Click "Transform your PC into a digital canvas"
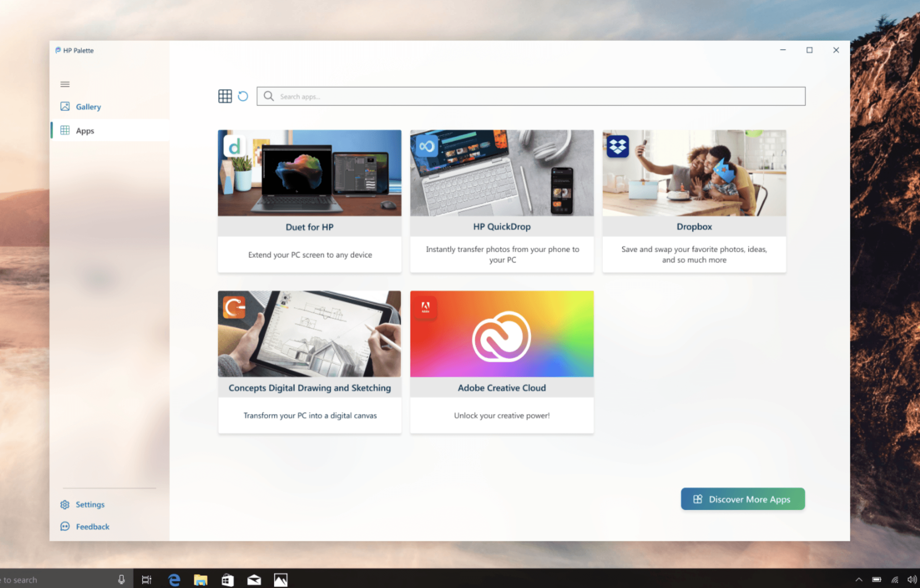The height and width of the screenshot is (588, 920). coord(310,415)
